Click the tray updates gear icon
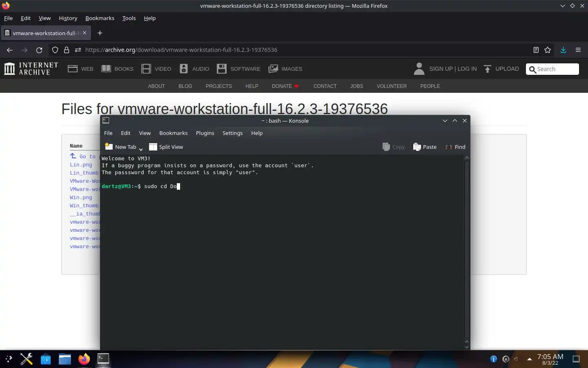 506,359
